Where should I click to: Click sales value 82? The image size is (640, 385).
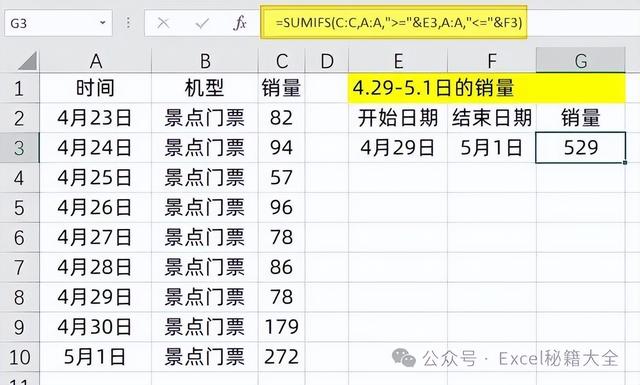point(282,118)
